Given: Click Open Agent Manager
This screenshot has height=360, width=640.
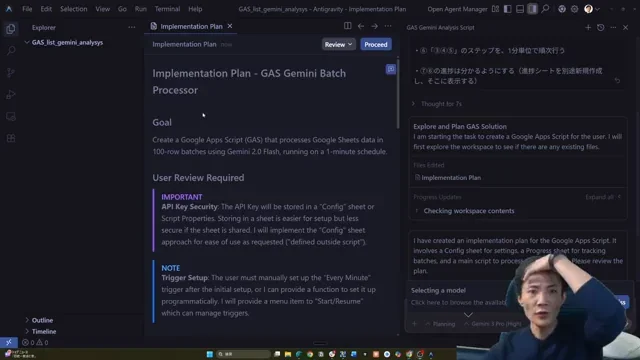Looking at the screenshot, I should (x=457, y=9).
